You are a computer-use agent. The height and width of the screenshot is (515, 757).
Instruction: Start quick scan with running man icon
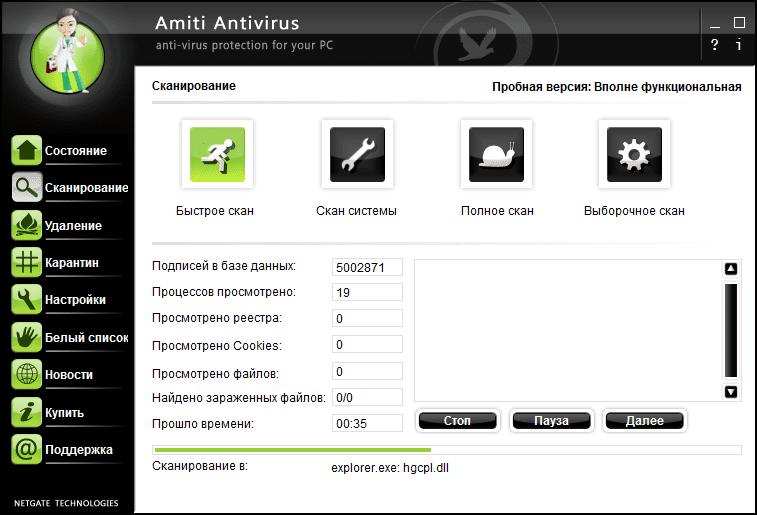[x=217, y=156]
